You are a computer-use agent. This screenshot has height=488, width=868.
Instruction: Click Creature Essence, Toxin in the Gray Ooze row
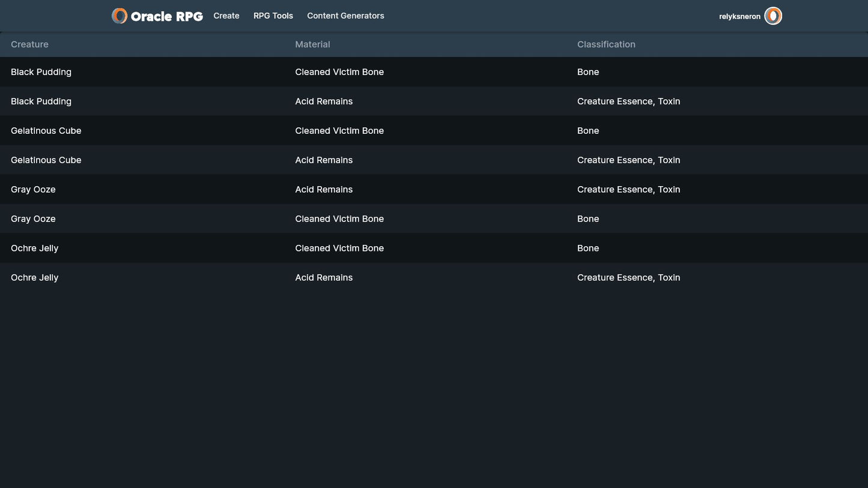[628, 190]
